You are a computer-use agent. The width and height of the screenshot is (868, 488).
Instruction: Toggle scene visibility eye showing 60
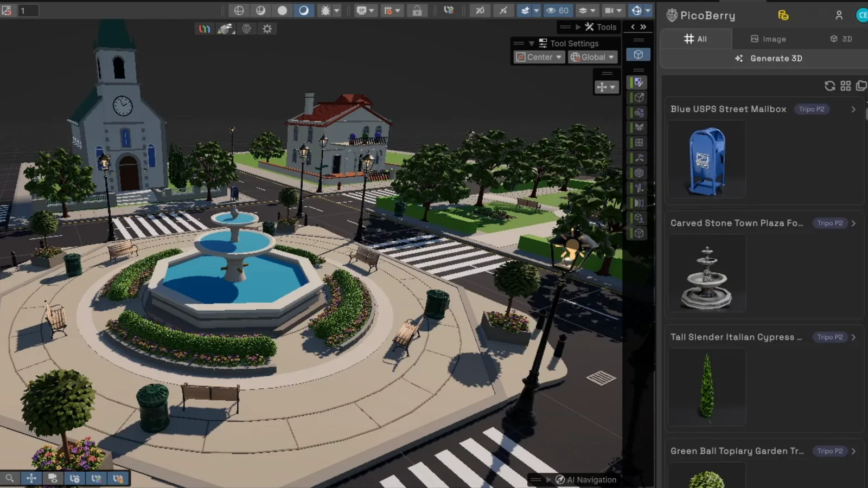pos(558,10)
